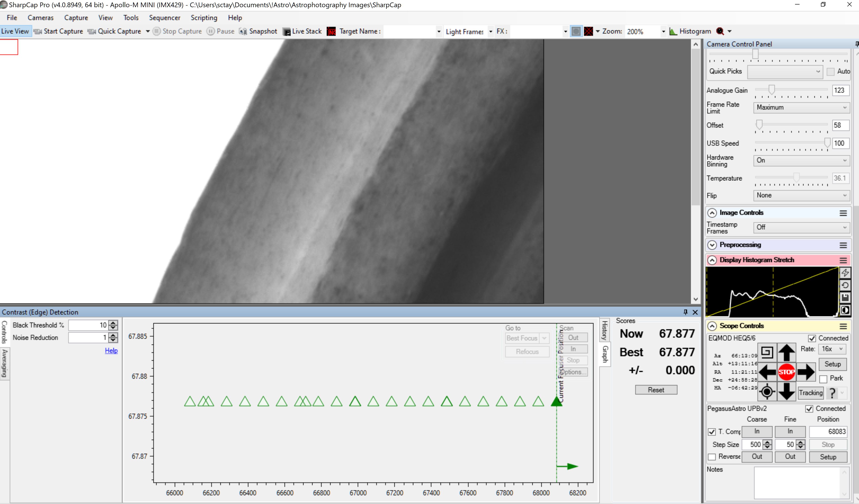
Task: Pin the Contrast (Edge) Detection panel
Action: [x=686, y=312]
